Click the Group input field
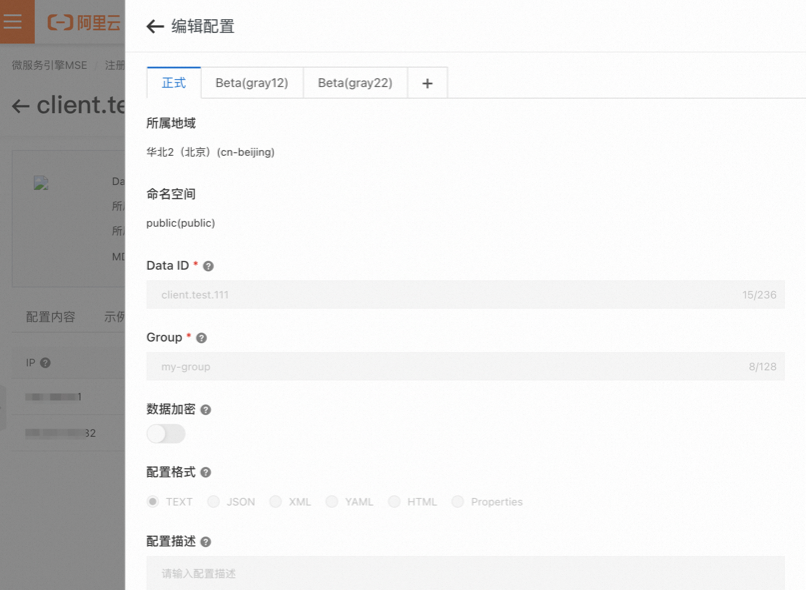The width and height of the screenshot is (806, 590). coord(465,366)
